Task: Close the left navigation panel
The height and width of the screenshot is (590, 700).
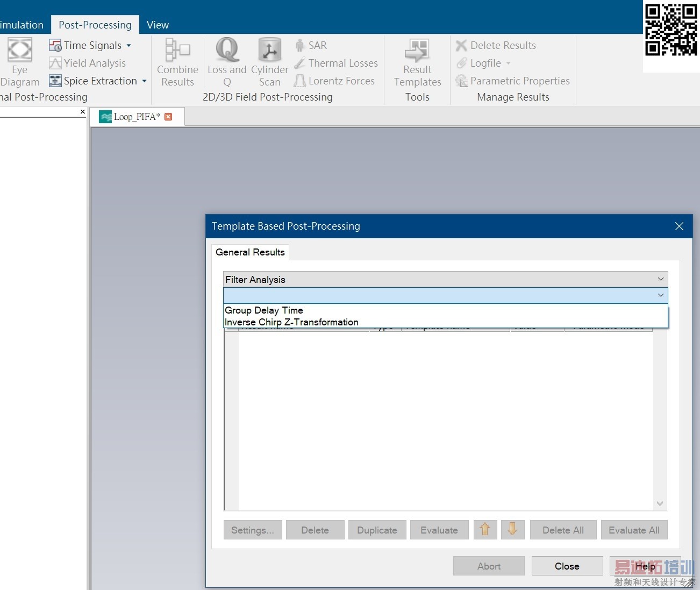Action: [82, 111]
